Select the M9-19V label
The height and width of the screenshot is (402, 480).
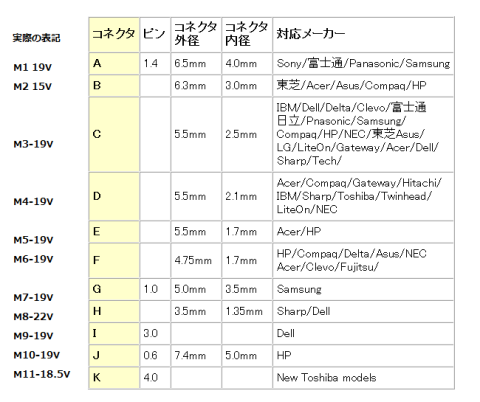33,336
